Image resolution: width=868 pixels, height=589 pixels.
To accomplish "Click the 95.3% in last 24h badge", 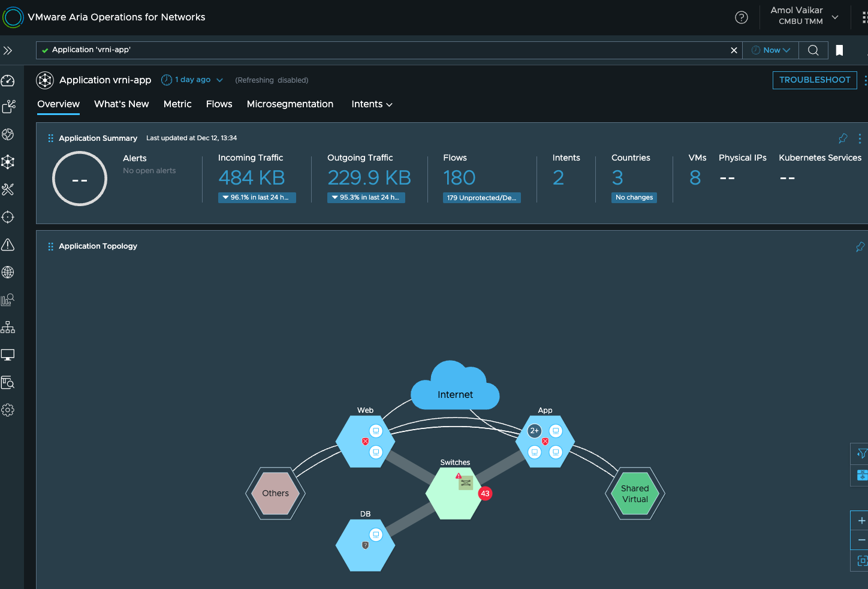I will 366,198.
